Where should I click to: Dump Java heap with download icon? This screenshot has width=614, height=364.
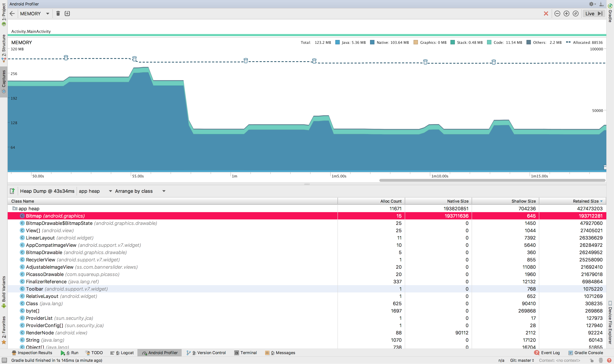67,14
